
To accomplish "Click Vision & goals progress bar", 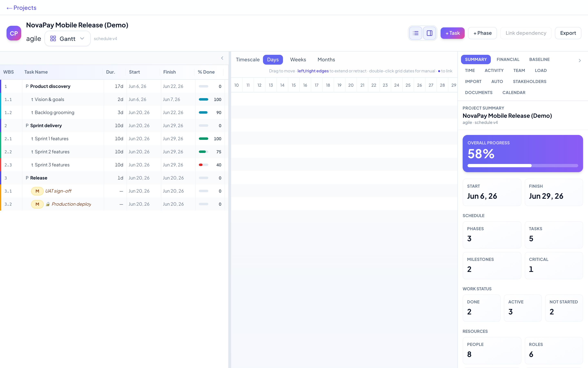I will pos(203,100).
